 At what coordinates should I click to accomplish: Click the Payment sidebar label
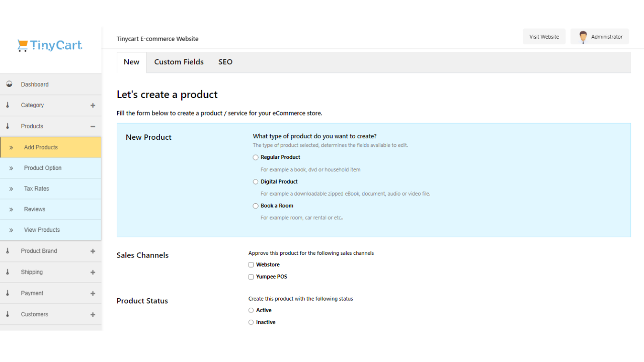(32, 293)
